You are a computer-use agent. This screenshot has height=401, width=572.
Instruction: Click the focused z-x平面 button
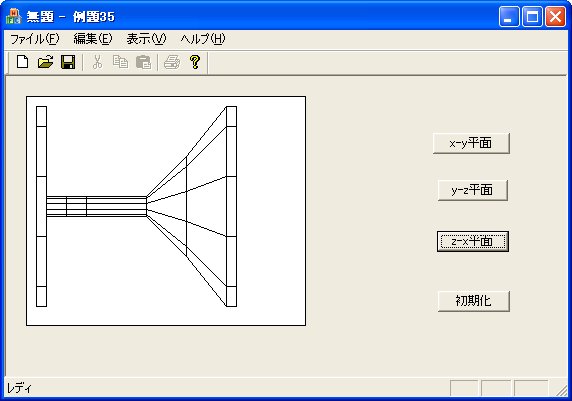click(473, 241)
